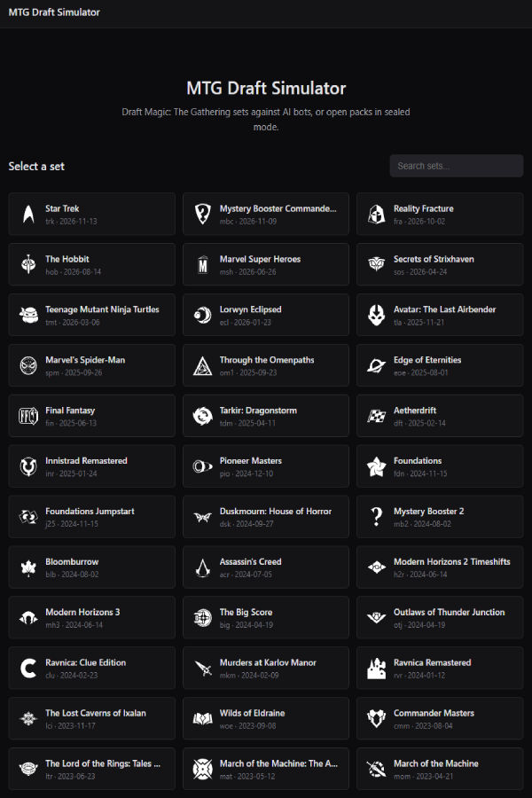
Task: Click the Star Trek set symbol icon
Action: click(28, 215)
